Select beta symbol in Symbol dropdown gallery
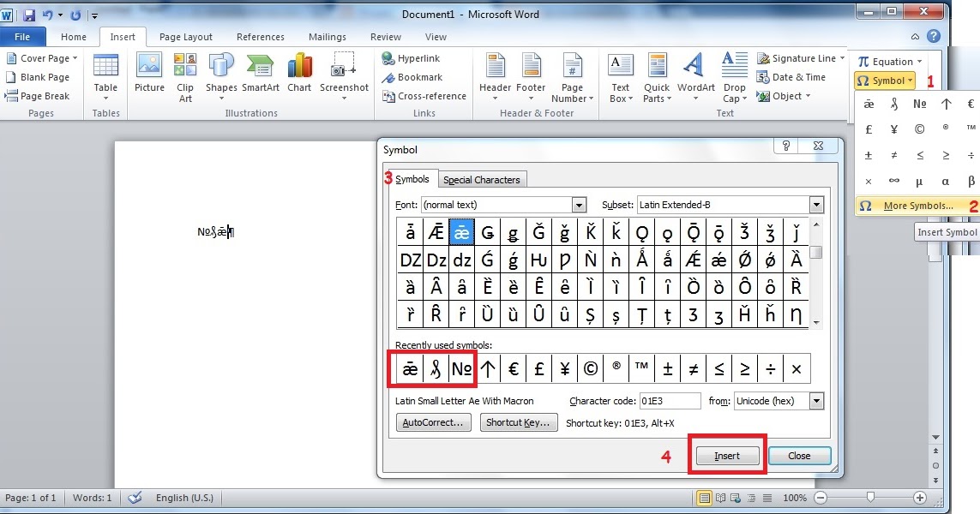This screenshot has height=514, width=980. (x=971, y=181)
